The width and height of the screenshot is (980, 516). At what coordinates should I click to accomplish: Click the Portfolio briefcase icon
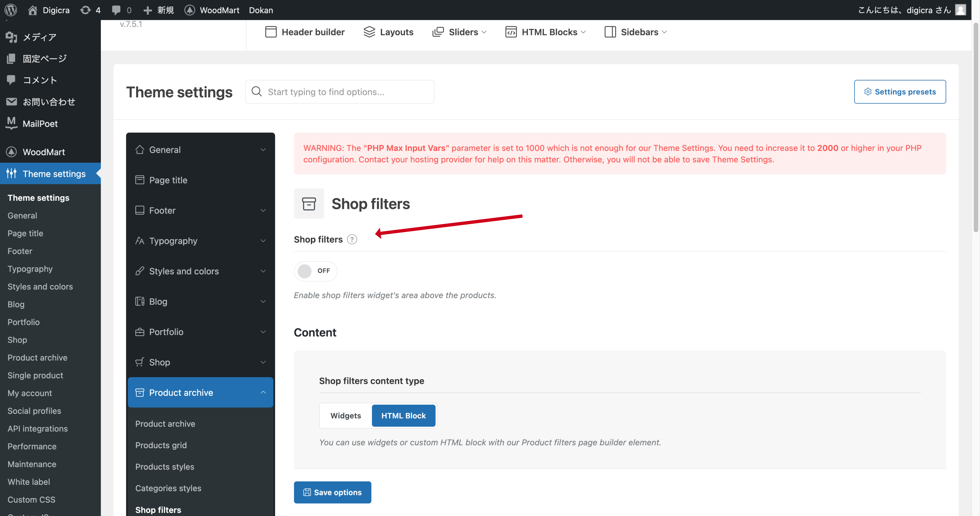(140, 332)
